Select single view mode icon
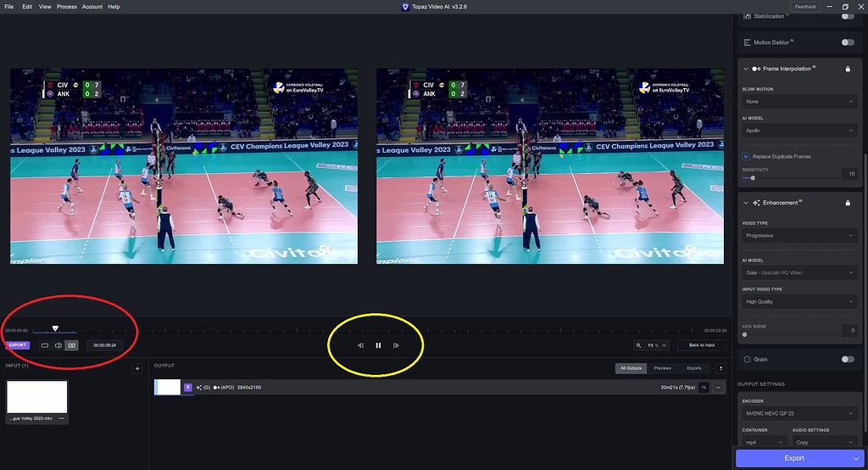 point(45,345)
